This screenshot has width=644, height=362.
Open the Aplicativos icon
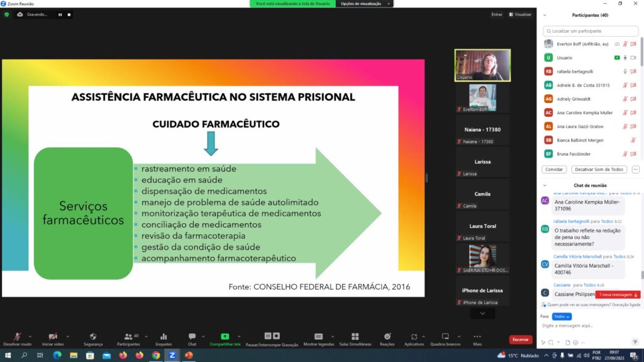[414, 336]
